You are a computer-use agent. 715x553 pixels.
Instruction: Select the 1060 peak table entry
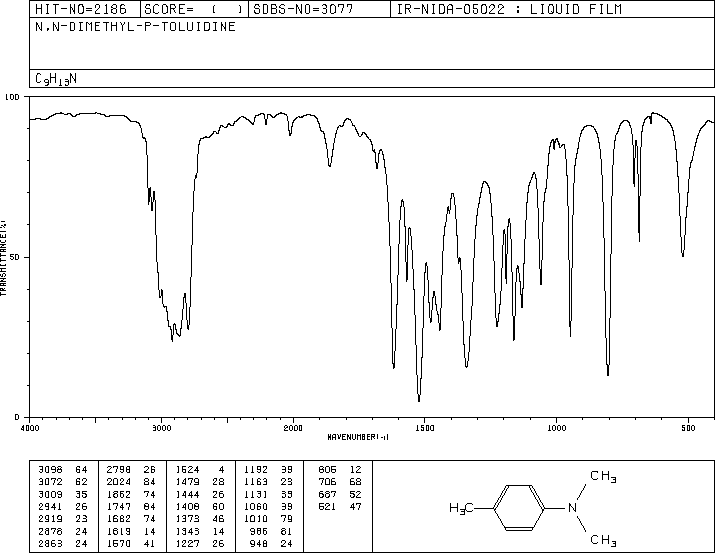tap(256, 506)
